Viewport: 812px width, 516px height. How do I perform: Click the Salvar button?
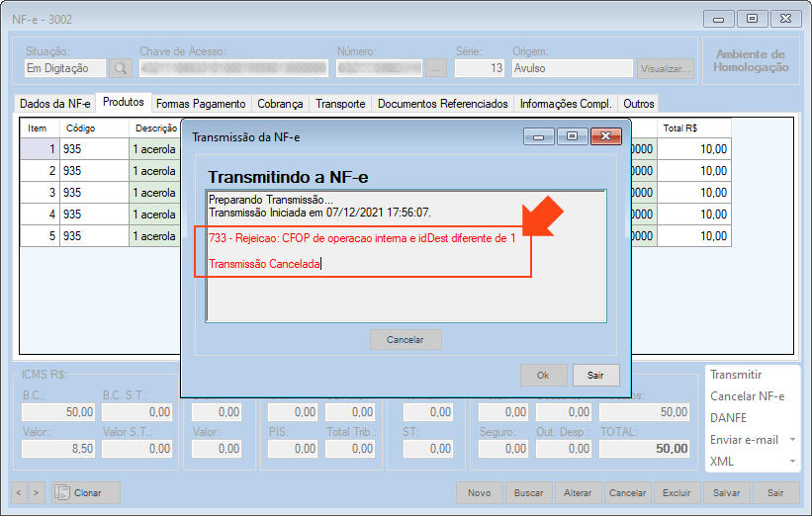pyautogui.click(x=726, y=492)
